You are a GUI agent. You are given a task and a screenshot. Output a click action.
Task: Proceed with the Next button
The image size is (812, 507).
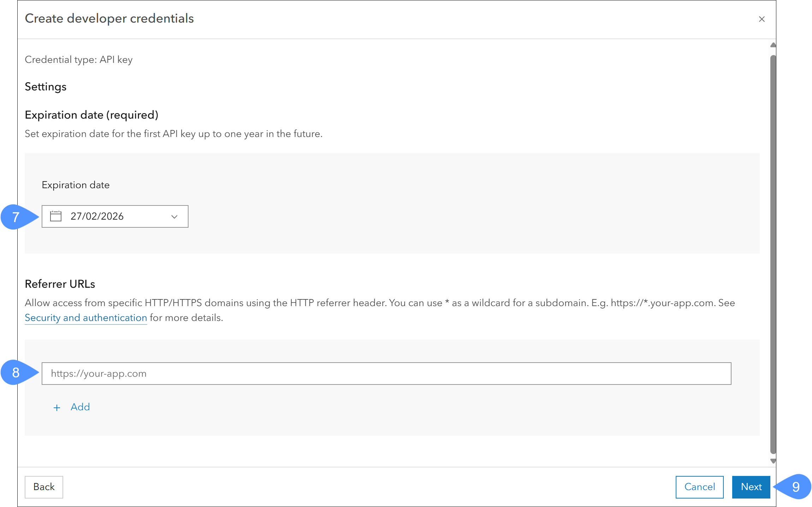pyautogui.click(x=751, y=487)
